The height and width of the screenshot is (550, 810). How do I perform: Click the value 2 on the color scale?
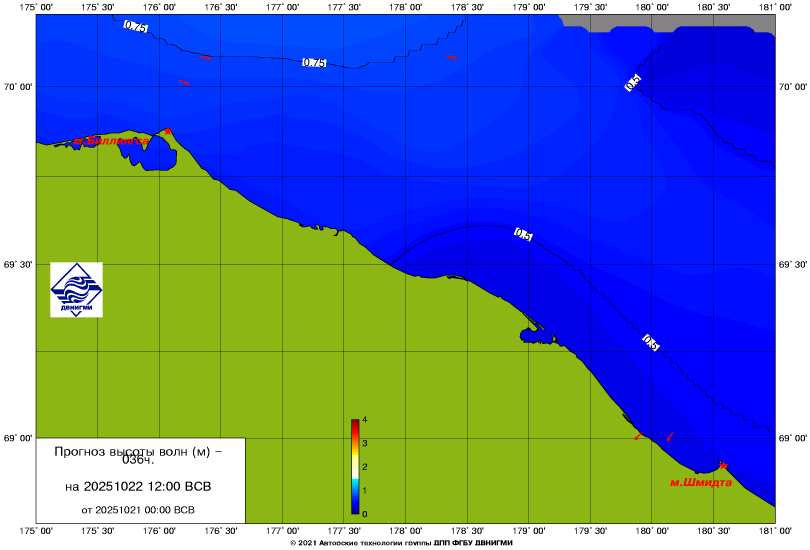(366, 467)
